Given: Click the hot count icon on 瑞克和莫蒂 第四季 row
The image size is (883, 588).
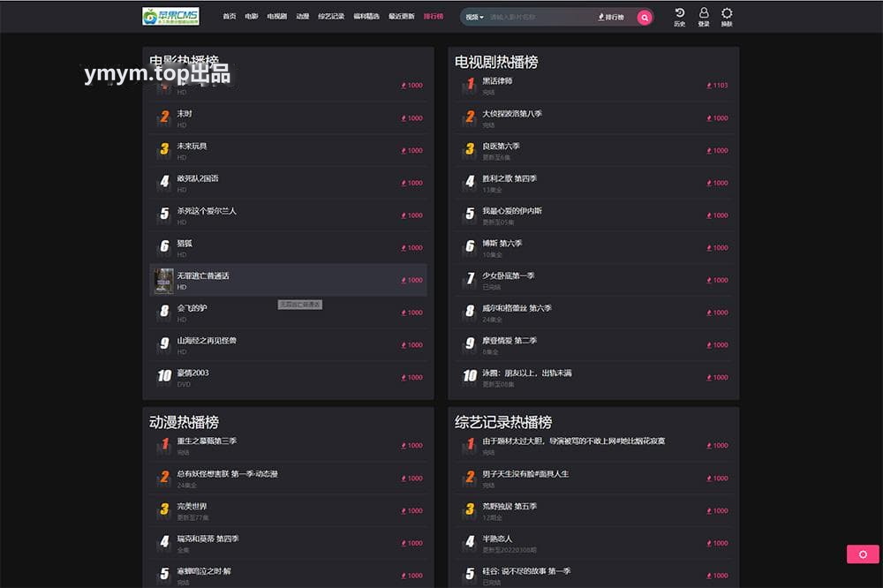Looking at the screenshot, I should [404, 543].
